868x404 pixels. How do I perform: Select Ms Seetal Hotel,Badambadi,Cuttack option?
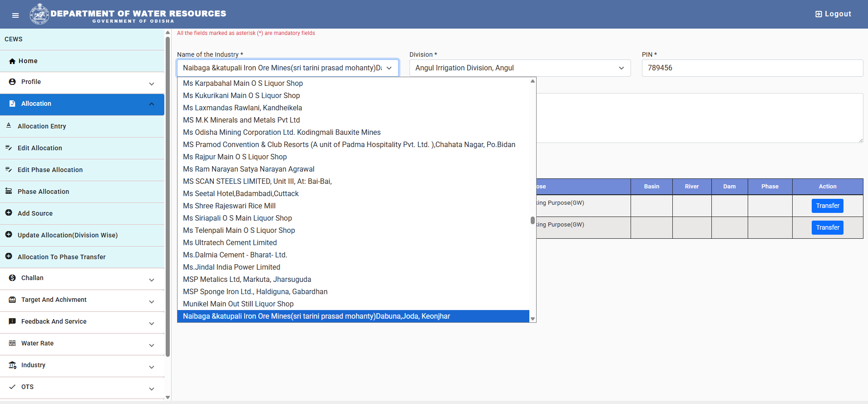[x=353, y=194]
